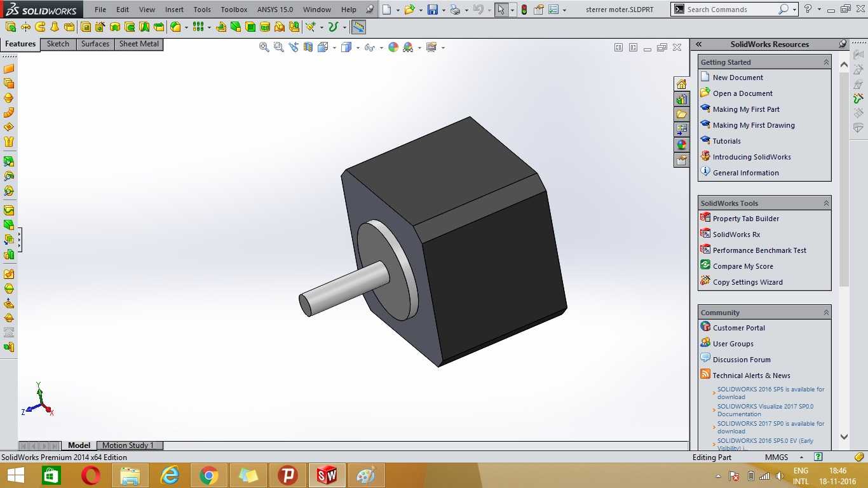
Task: Click the Linear Pattern tool icon
Action: click(198, 27)
